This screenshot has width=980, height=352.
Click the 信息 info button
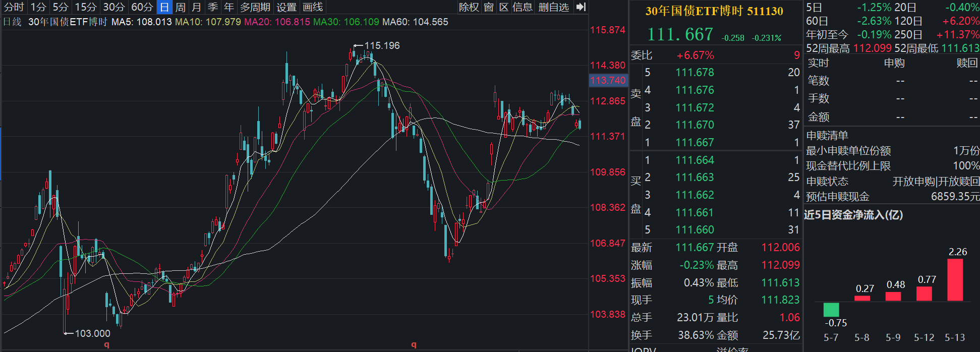[x=523, y=7]
